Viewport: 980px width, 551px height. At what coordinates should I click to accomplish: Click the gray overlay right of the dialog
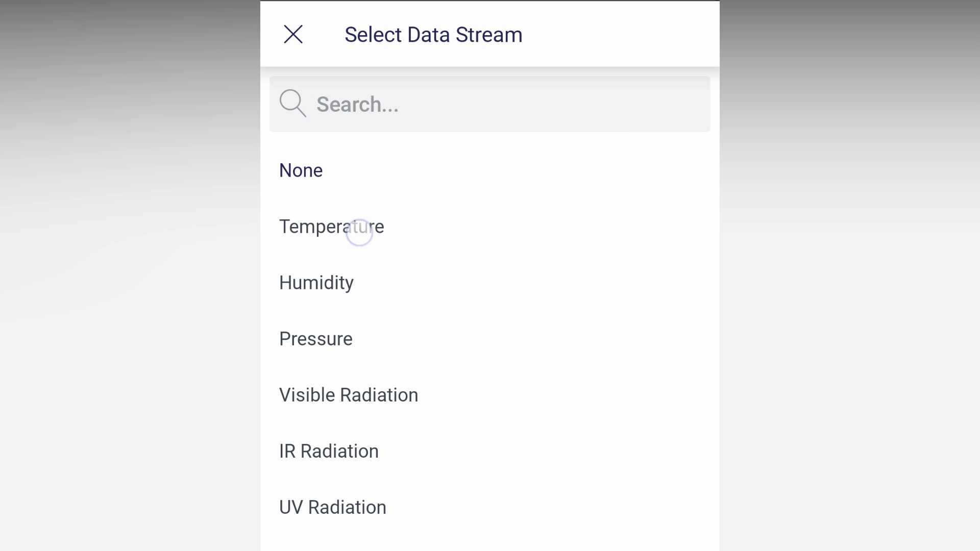847,275
